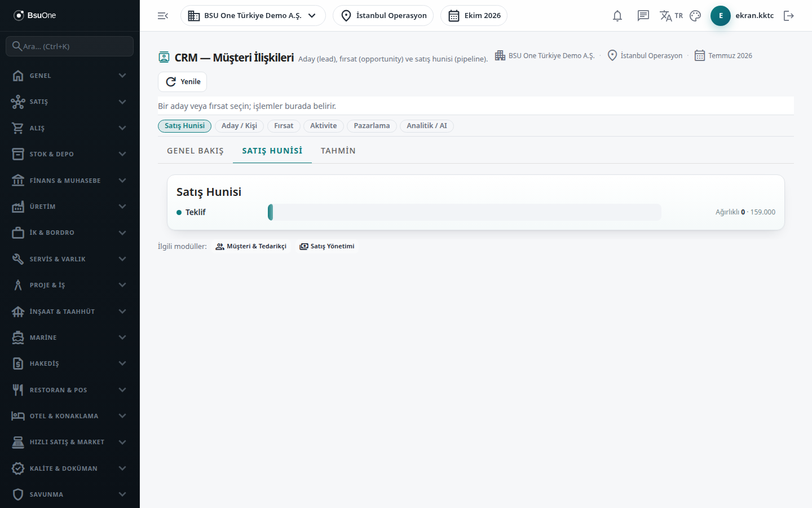The width and height of the screenshot is (812, 508).
Task: Switch to the Tahmin tab
Action: (338, 151)
